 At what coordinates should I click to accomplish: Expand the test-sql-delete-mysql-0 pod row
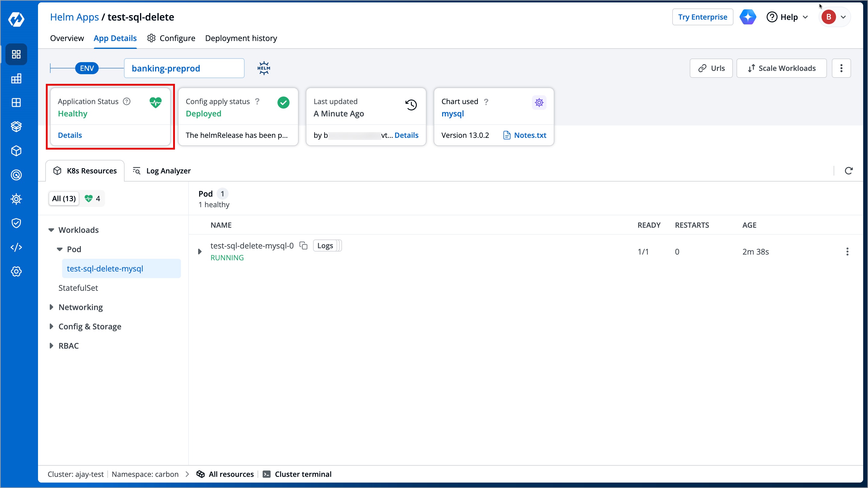pos(200,252)
